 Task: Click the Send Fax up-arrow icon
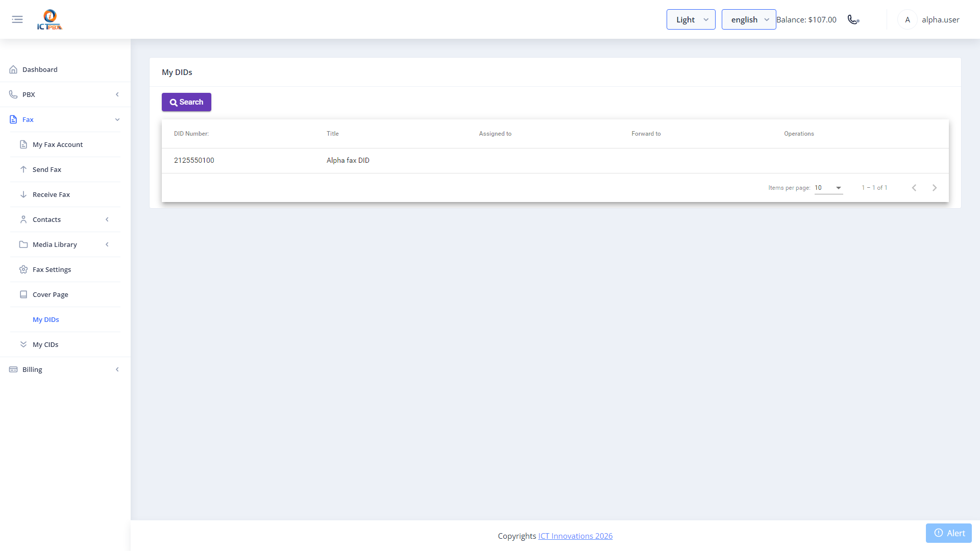pyautogui.click(x=23, y=169)
